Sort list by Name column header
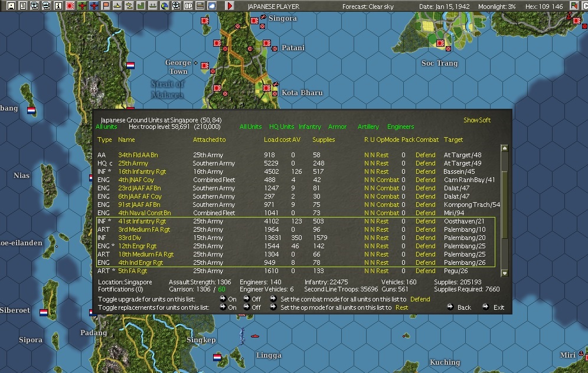This screenshot has height=373, width=588. pyautogui.click(x=126, y=140)
